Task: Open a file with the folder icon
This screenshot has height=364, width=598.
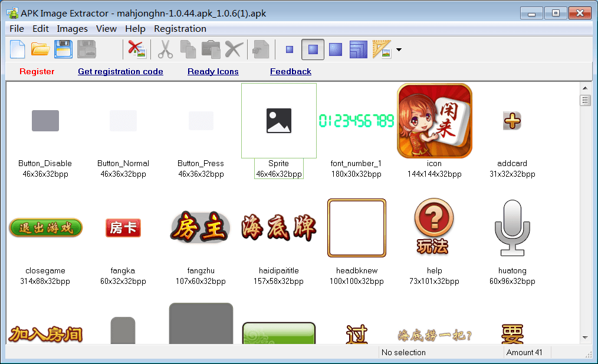Action: coord(41,49)
